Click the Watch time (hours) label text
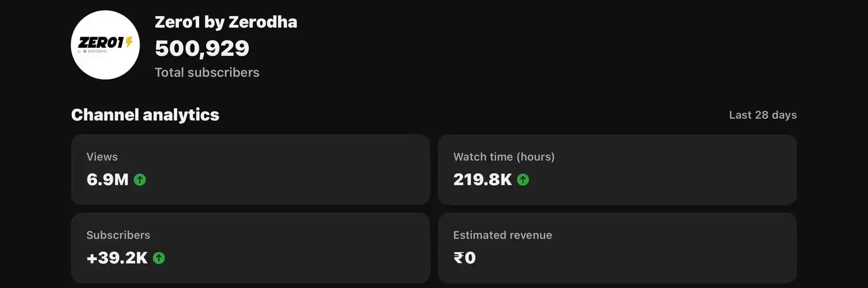This screenshot has width=868, height=288. point(504,157)
